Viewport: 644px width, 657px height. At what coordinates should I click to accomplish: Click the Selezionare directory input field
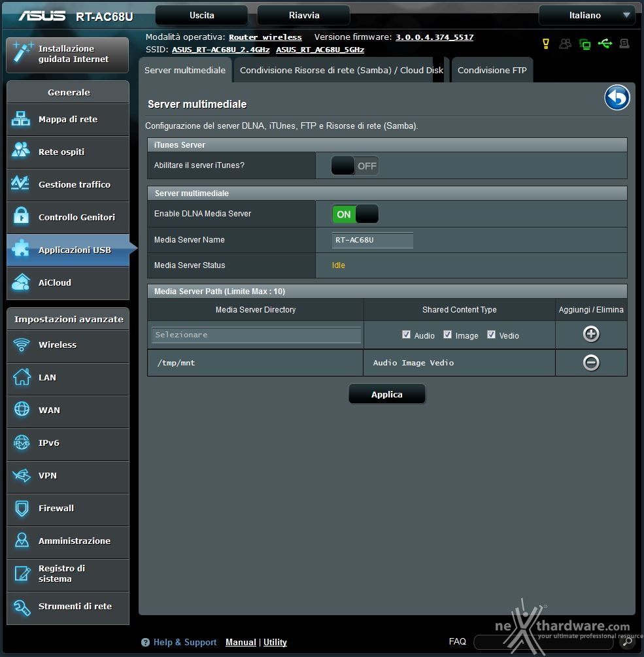tap(256, 335)
